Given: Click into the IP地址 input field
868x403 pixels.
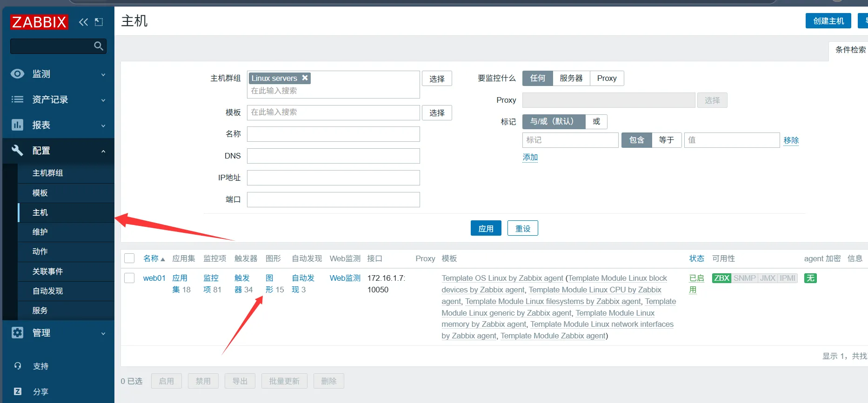Looking at the screenshot, I should click(333, 178).
